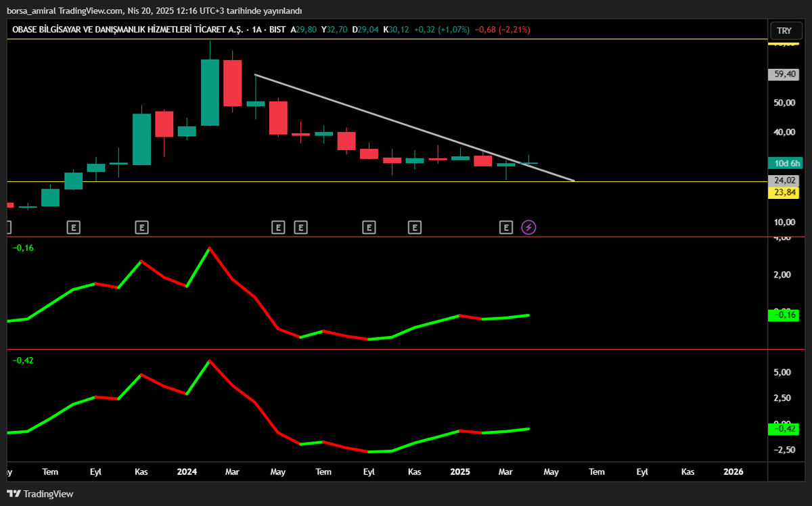The height and width of the screenshot is (506, 812).
Task: Click the tallest green candlestick at the peak
Action: pyautogui.click(x=210, y=93)
